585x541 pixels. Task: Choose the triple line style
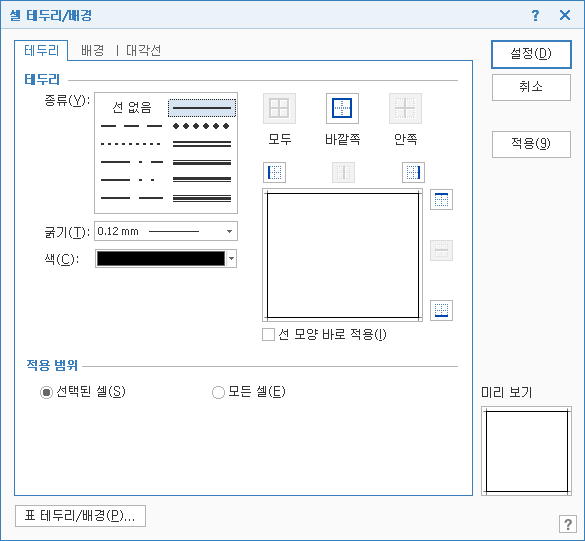202,198
